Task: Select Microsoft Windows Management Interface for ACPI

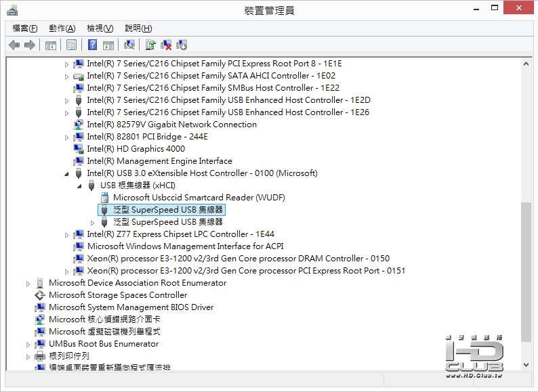Action: coord(186,246)
